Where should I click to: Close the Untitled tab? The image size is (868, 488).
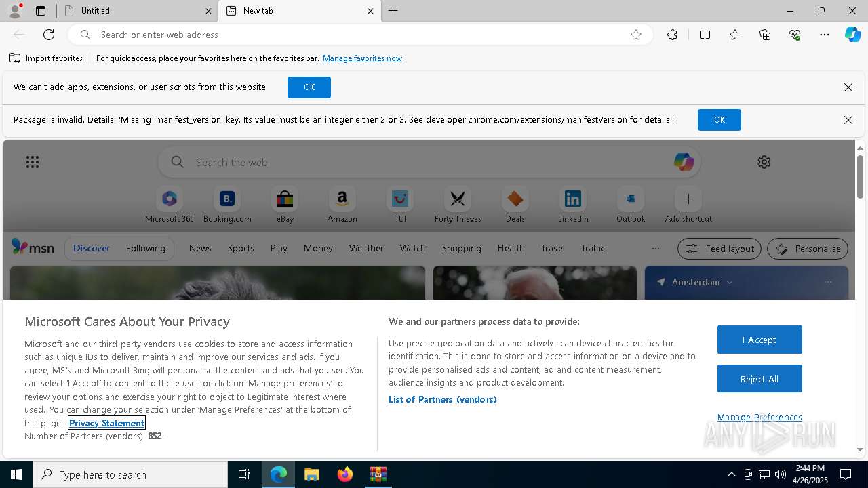click(208, 11)
